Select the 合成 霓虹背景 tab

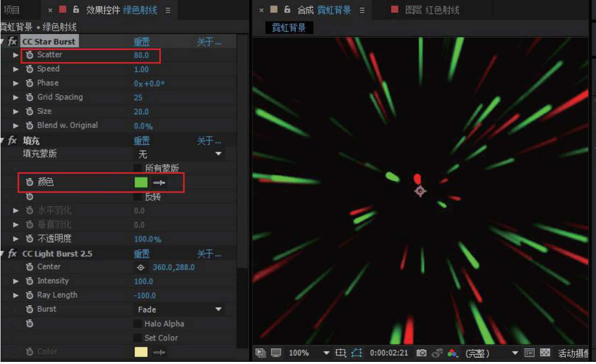(x=324, y=10)
